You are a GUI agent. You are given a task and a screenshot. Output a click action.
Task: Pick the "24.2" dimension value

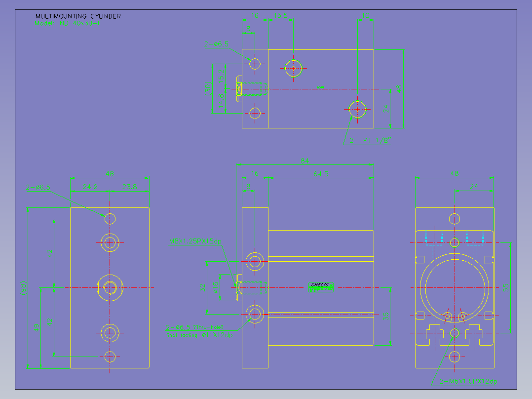pyautogui.click(x=90, y=187)
